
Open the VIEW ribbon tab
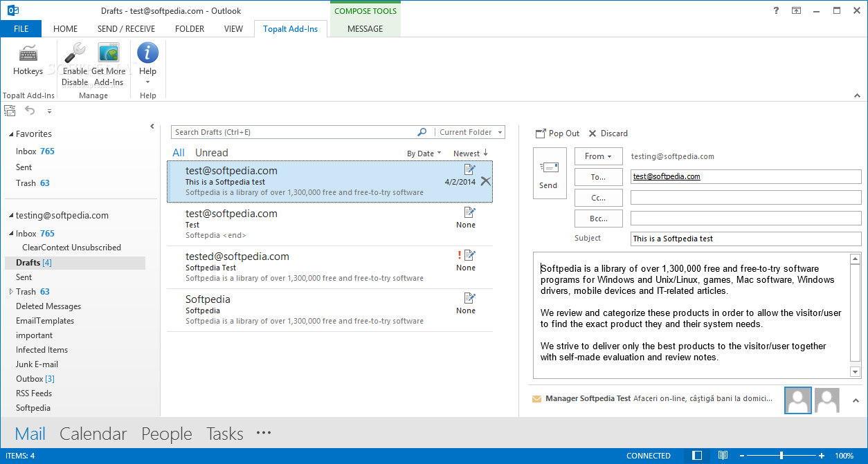point(233,28)
